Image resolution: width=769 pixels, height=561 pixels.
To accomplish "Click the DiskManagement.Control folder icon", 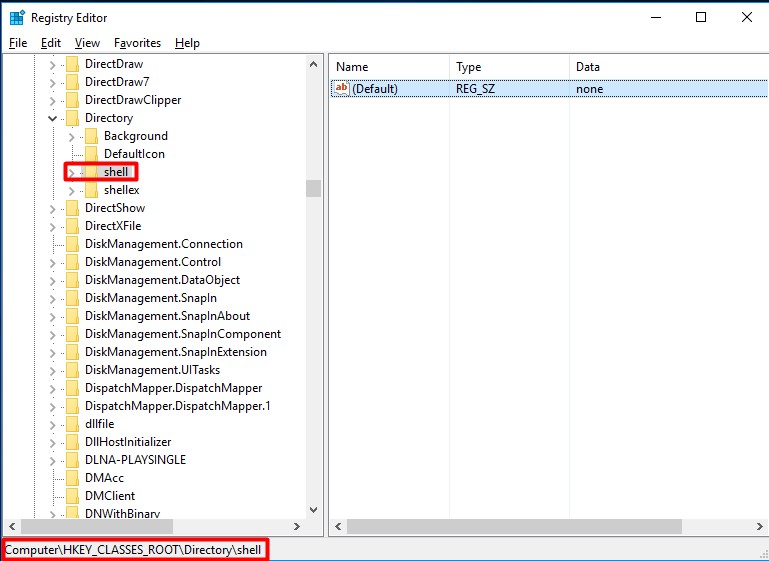I will (x=72, y=262).
